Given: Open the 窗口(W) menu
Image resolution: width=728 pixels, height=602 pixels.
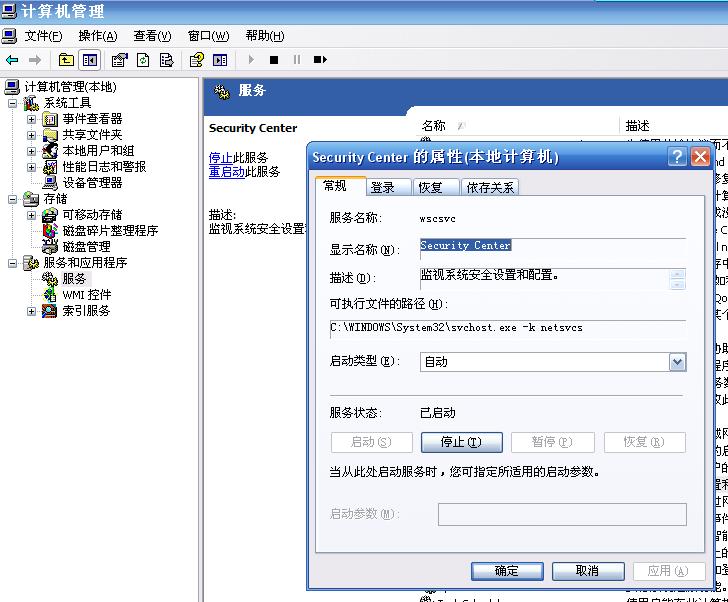Looking at the screenshot, I should [208, 36].
